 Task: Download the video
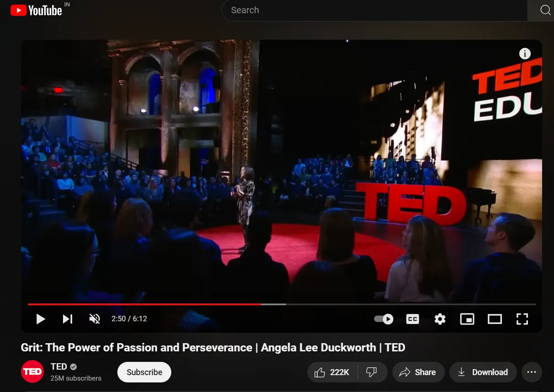click(483, 372)
